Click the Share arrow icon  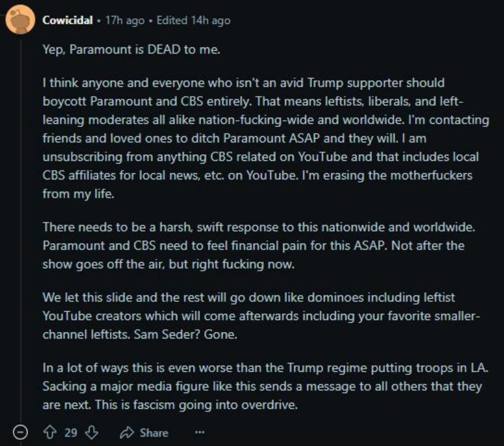click(x=127, y=433)
